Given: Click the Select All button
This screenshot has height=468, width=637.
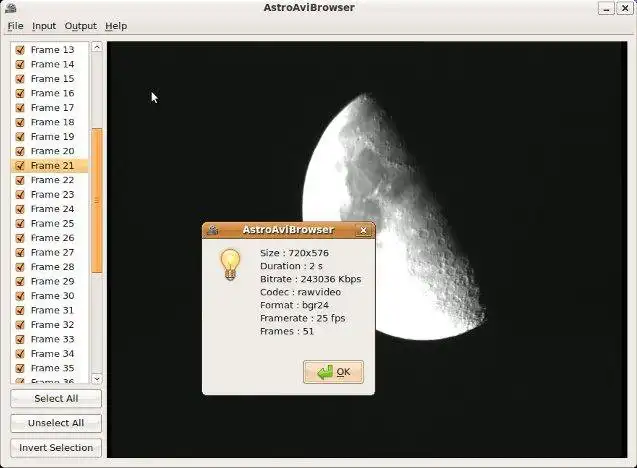Looking at the screenshot, I should pyautogui.click(x=56, y=398).
